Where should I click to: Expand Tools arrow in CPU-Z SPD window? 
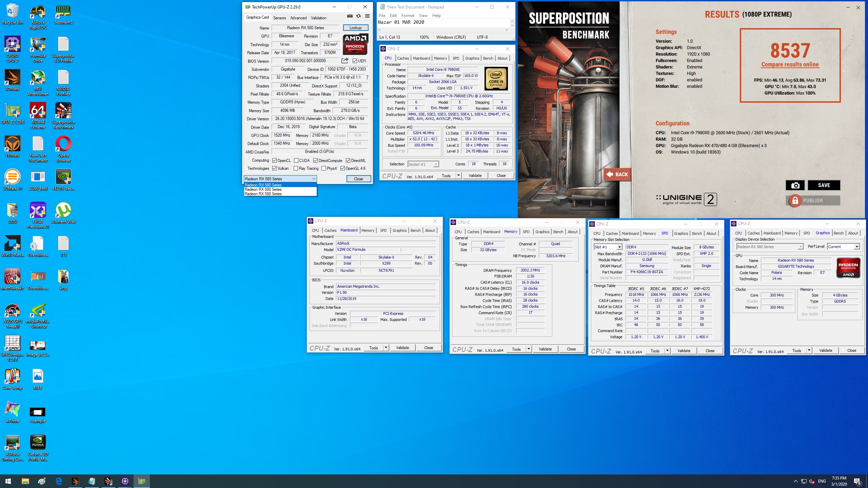coord(667,351)
